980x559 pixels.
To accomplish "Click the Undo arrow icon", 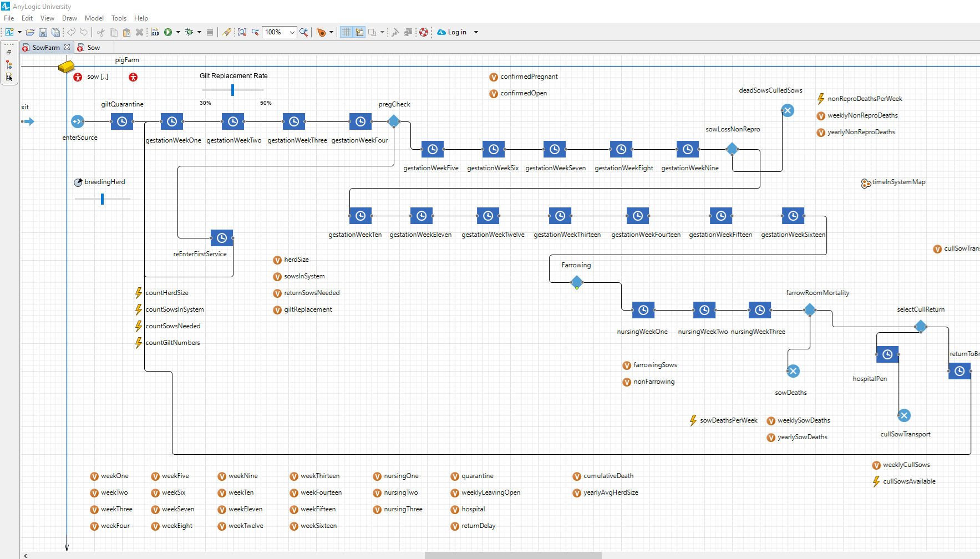I will tap(72, 32).
